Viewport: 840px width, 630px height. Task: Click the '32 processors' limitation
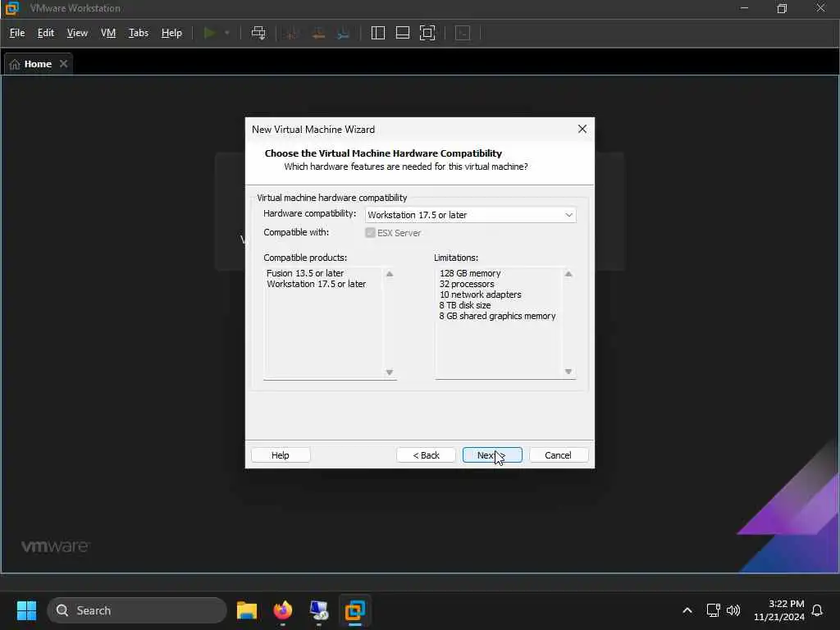click(467, 284)
